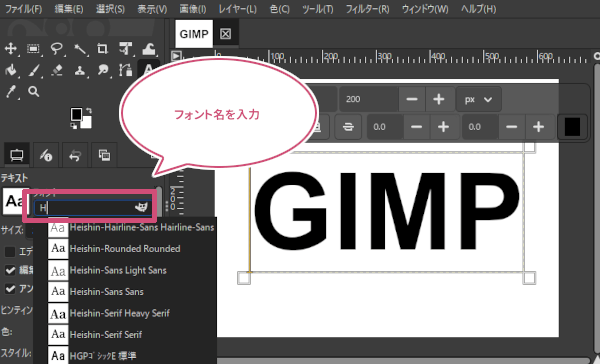Decrease the first 0.0 value

point(416,127)
